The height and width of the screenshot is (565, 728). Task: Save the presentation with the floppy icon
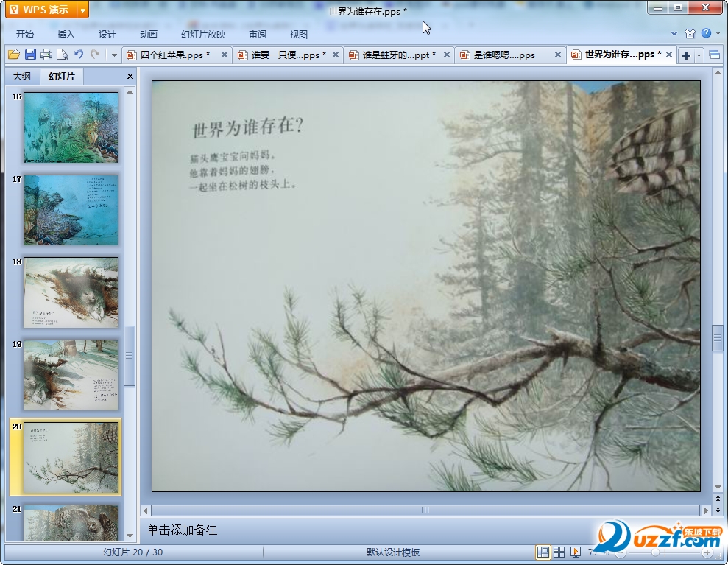[x=30, y=55]
